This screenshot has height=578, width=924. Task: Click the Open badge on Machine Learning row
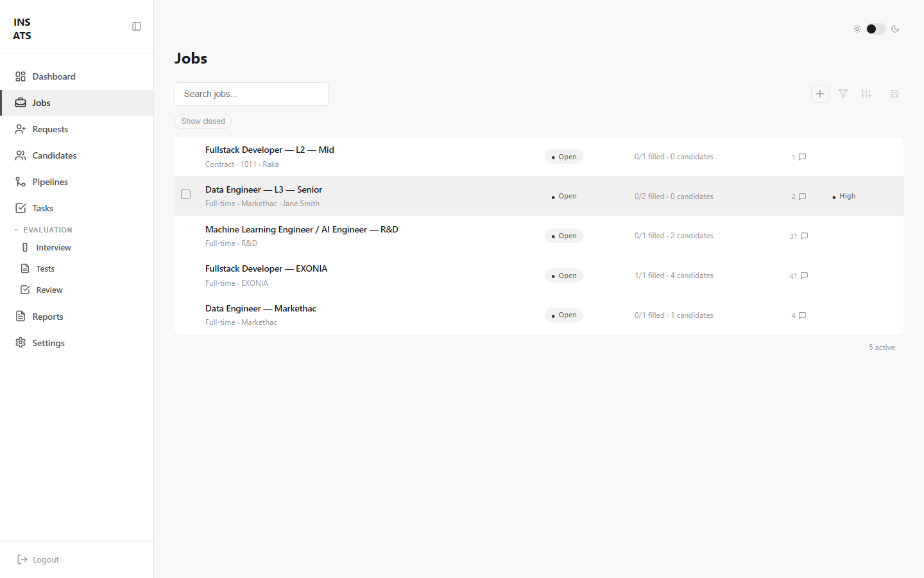pos(564,236)
